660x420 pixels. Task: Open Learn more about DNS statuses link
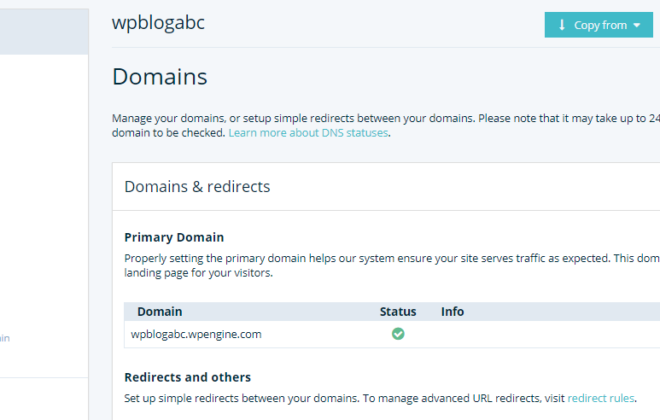click(x=308, y=133)
